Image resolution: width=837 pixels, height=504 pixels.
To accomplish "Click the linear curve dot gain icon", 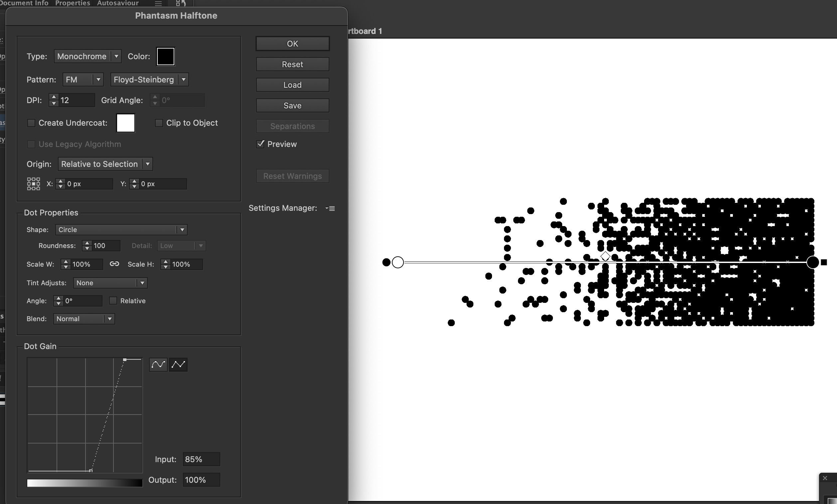I will click(x=178, y=364).
